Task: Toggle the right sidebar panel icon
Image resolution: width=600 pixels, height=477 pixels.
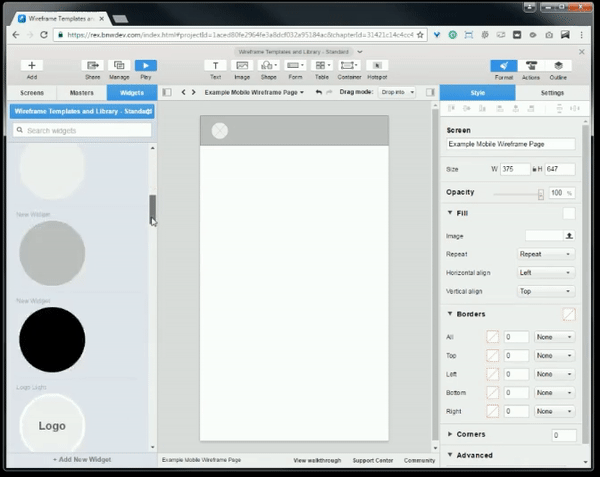Action: pyautogui.click(x=430, y=92)
